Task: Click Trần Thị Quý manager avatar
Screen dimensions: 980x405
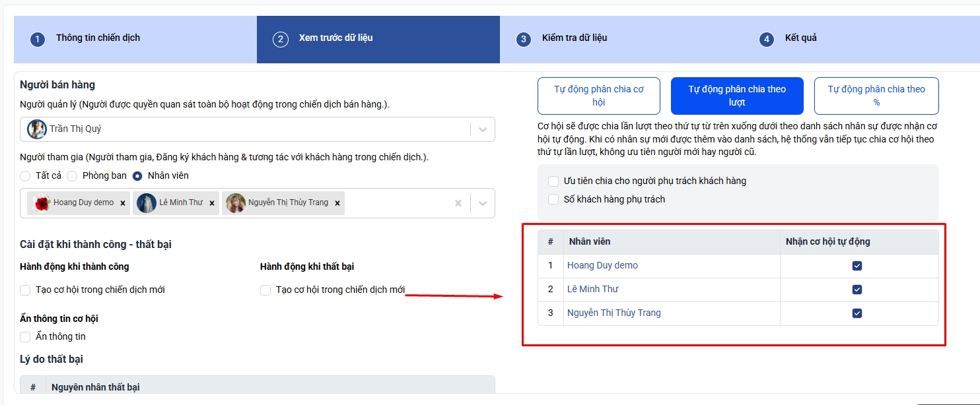Action: [37, 129]
